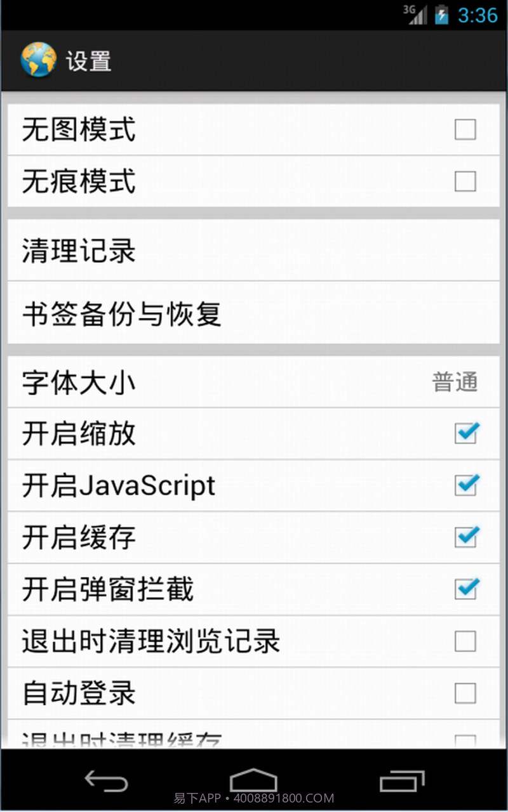This screenshot has height=812, width=508.
Task: Uncheck 开启JavaScript
Action: tap(466, 486)
